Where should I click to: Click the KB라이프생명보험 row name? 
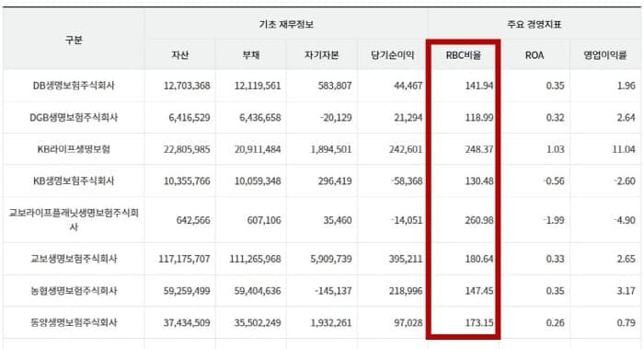pos(74,149)
